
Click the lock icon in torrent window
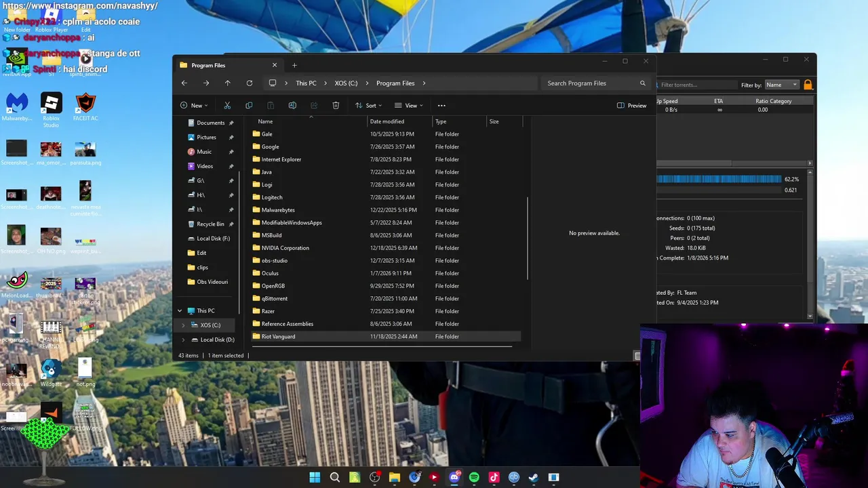[808, 85]
